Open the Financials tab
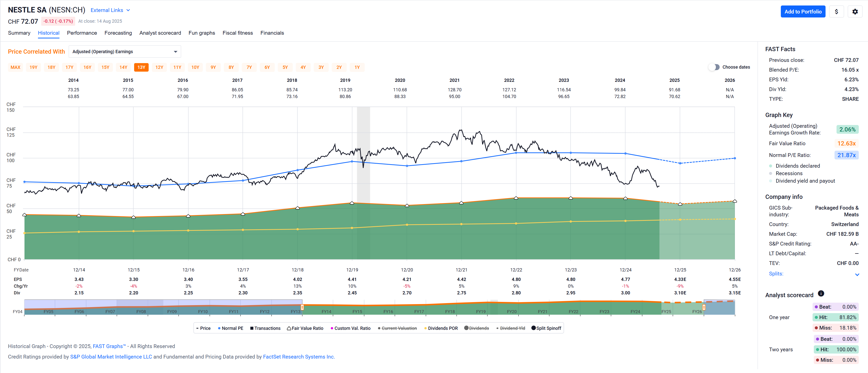 click(272, 33)
